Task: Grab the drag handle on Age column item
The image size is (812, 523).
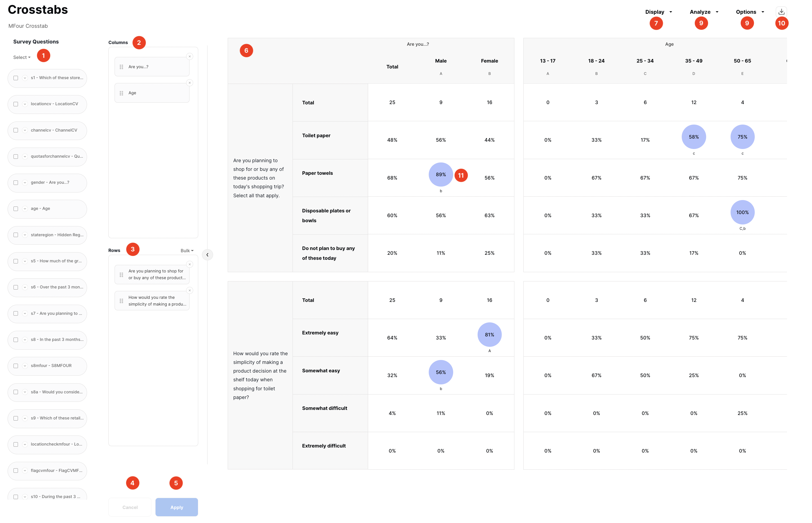Action: click(121, 93)
